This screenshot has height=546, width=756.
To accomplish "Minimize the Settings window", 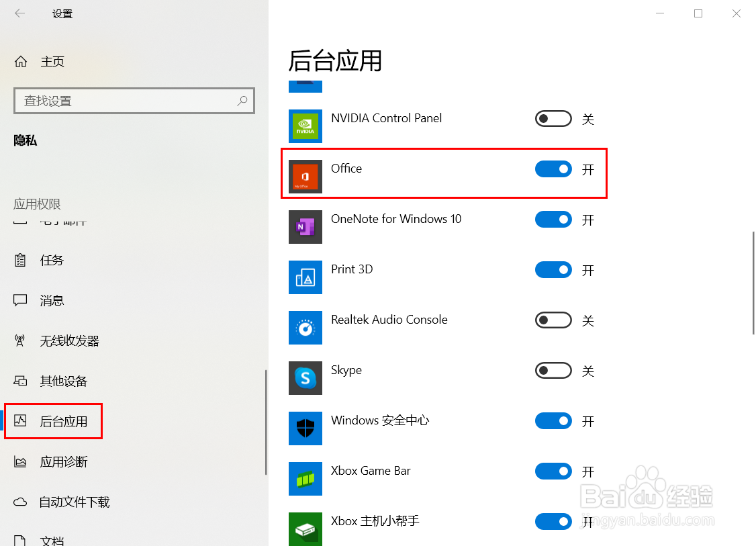I will pos(660,13).
